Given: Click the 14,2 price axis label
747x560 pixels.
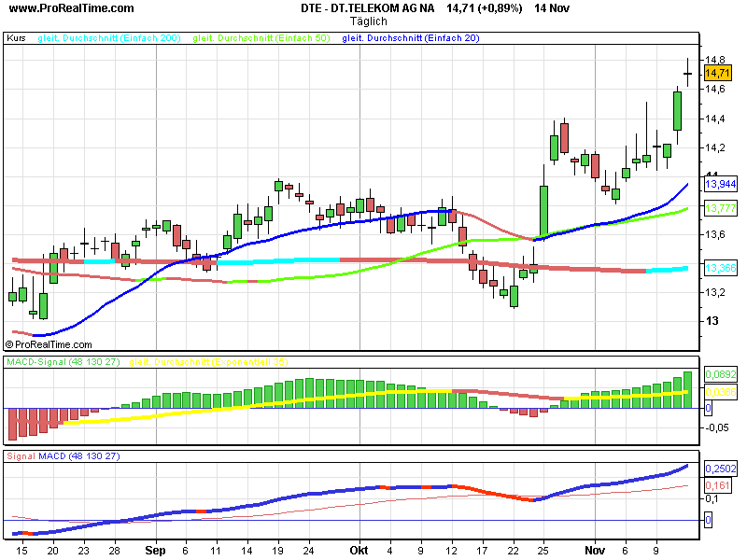Looking at the screenshot, I should click(714, 147).
